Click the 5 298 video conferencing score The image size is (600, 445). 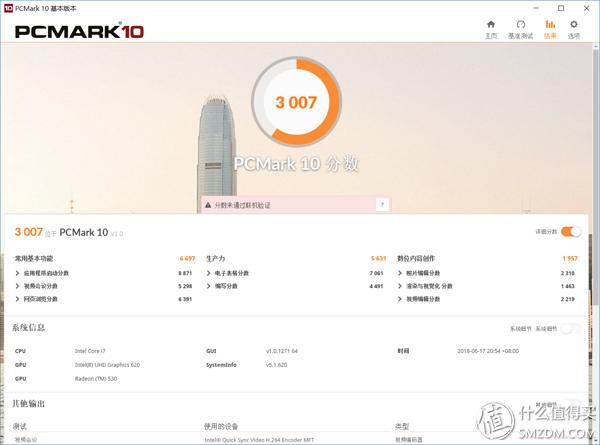pos(185,286)
